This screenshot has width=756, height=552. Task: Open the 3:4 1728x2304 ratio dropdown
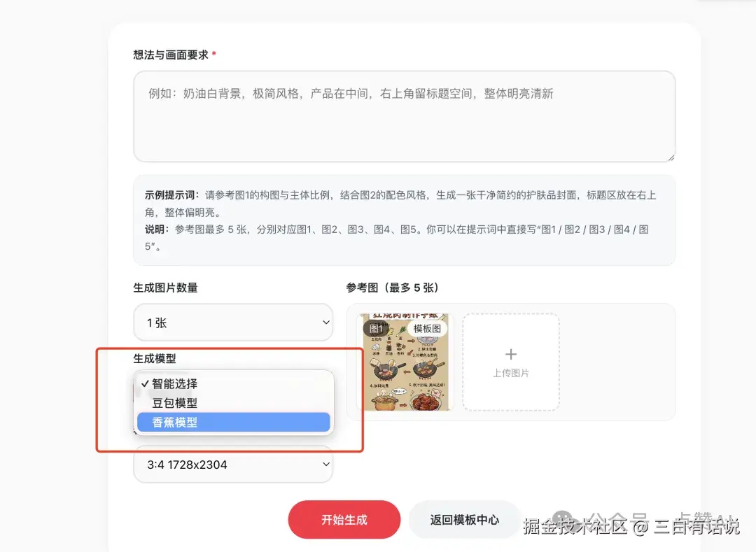pos(233,464)
